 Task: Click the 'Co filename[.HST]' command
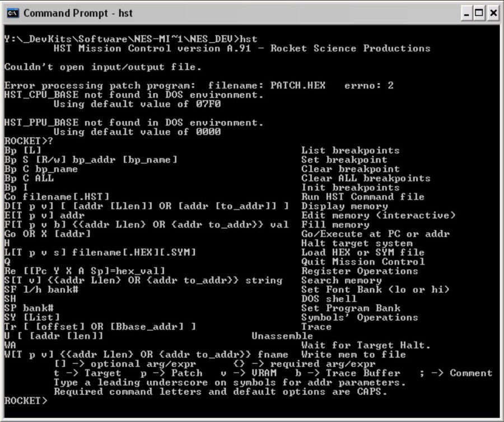[57, 197]
